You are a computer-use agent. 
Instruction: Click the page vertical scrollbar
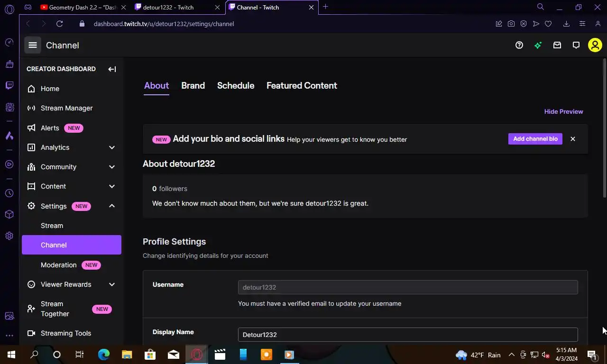[x=604, y=128]
